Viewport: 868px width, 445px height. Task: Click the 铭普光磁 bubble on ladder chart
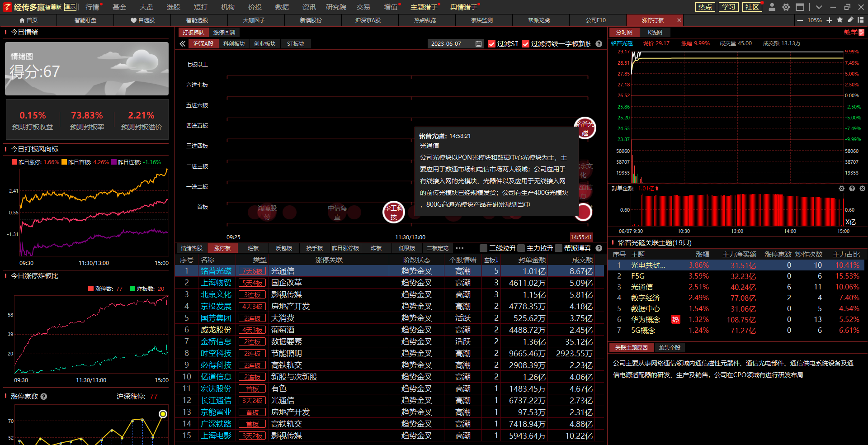click(x=585, y=128)
